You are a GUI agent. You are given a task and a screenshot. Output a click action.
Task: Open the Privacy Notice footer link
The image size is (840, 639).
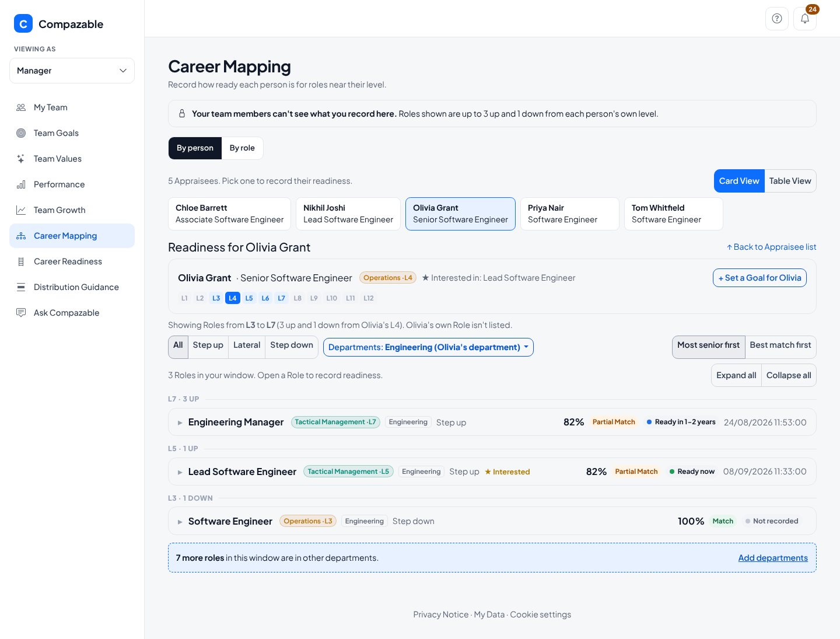[x=441, y=614]
